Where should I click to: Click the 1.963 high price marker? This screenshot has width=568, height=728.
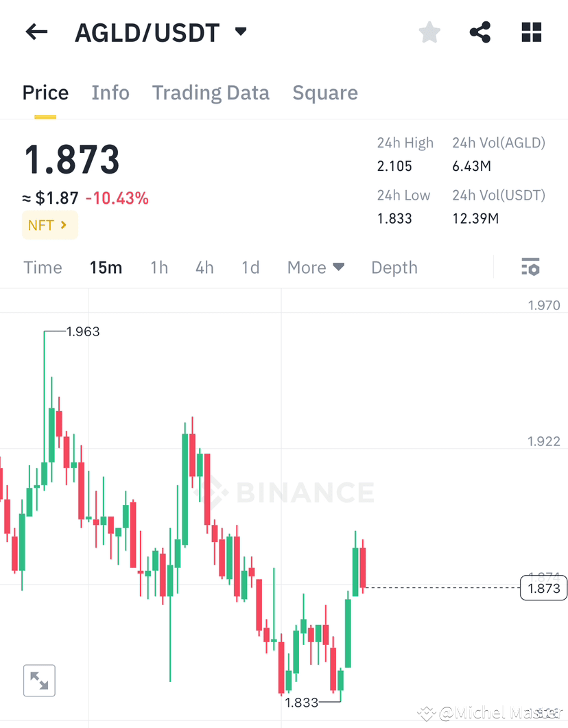(x=83, y=331)
